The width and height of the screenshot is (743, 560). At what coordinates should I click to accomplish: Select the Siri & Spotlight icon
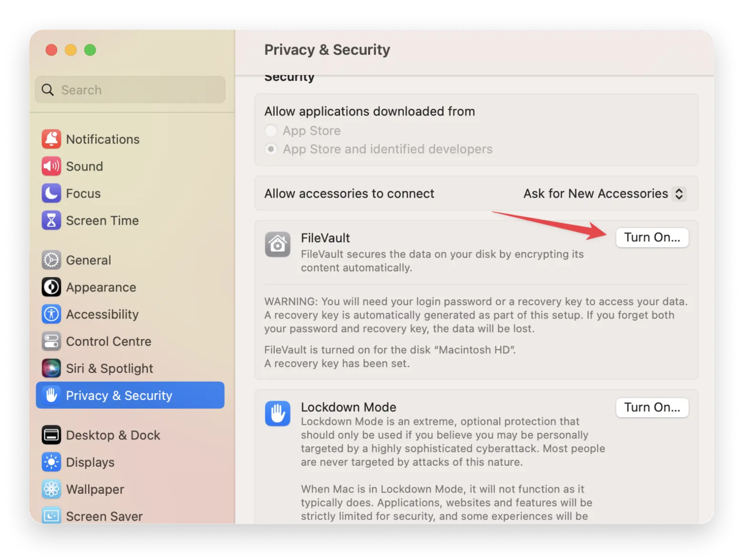pos(51,368)
